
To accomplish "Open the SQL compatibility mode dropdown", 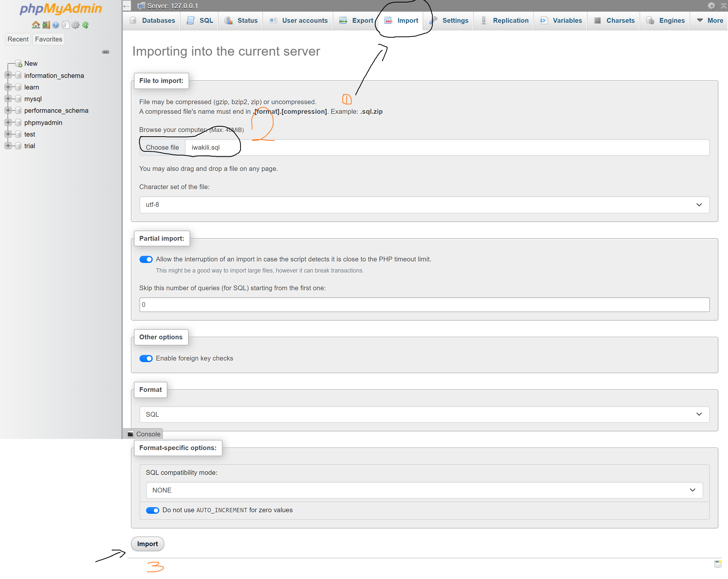I will coord(424,490).
